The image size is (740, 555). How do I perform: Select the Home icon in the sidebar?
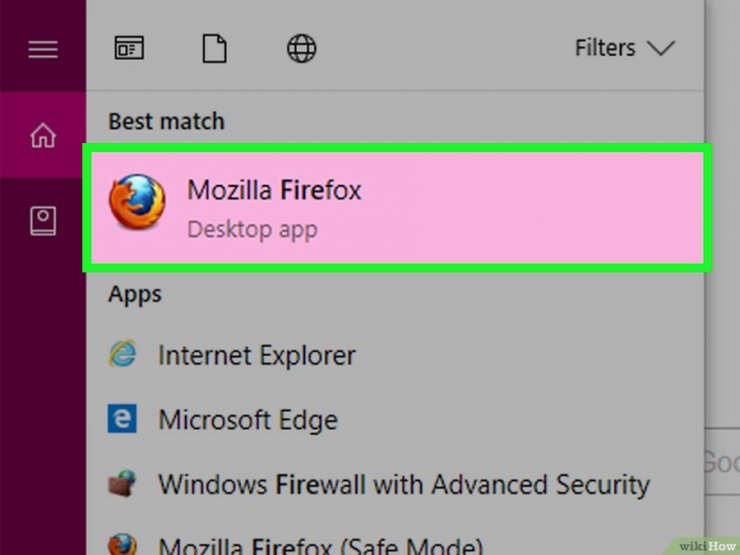point(43,136)
